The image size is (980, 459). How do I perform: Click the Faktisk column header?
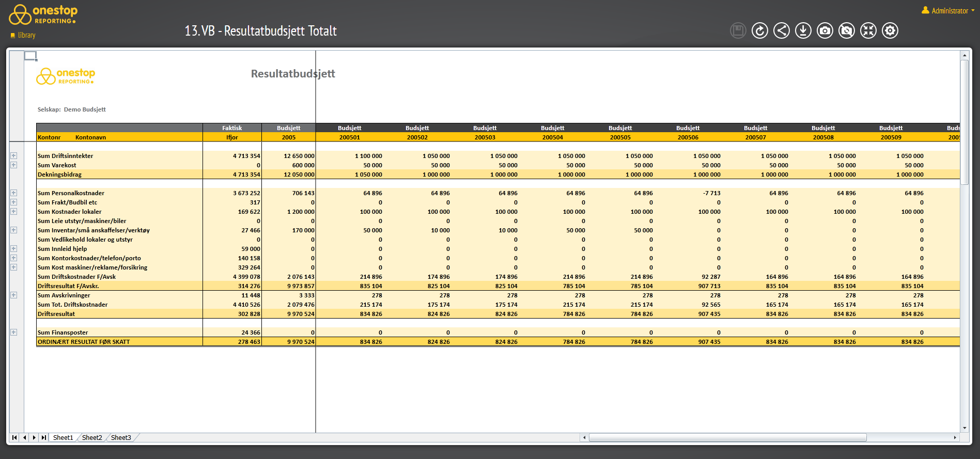point(232,128)
